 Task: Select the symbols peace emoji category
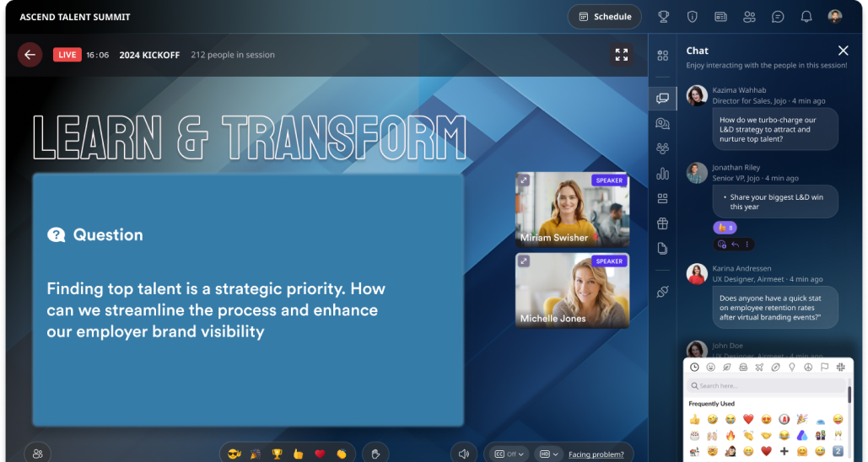pyautogui.click(x=808, y=367)
